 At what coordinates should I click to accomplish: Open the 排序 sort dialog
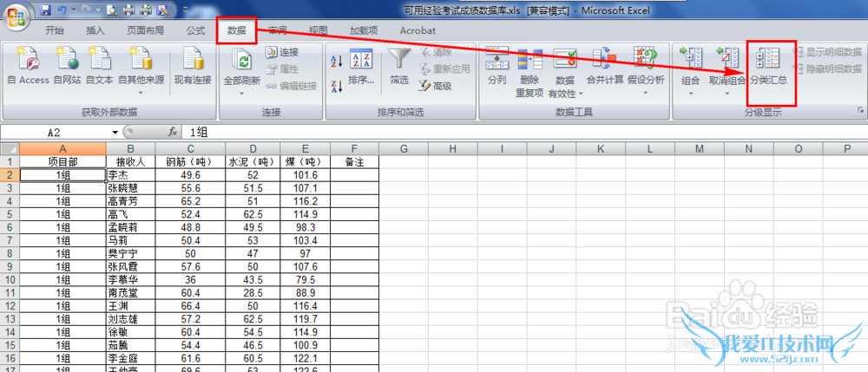pyautogui.click(x=361, y=66)
